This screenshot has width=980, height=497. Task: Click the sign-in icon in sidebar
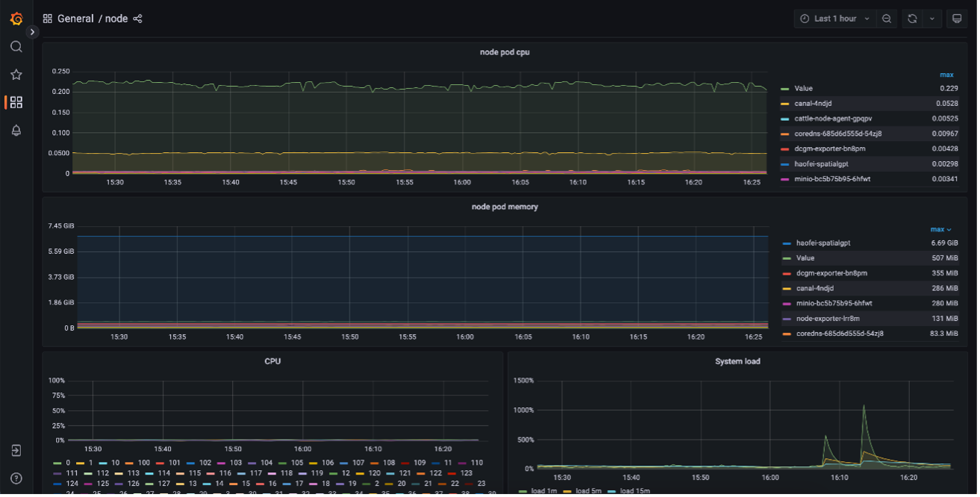coord(16,451)
